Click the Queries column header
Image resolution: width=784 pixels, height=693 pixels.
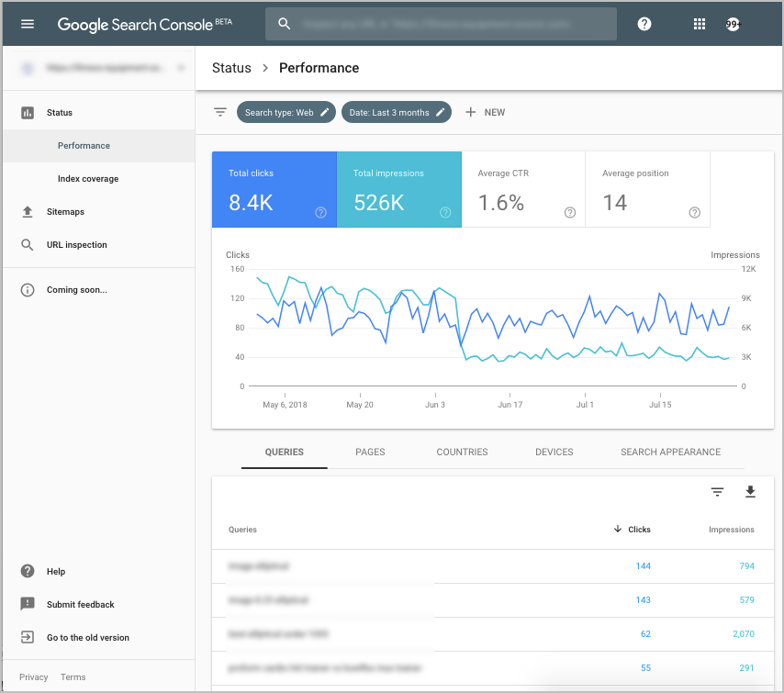coord(242,530)
